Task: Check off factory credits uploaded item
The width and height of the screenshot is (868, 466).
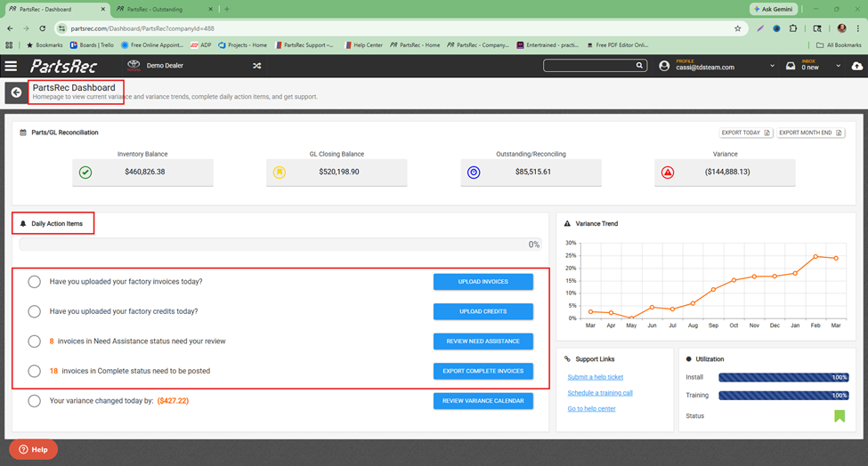Action: click(35, 311)
